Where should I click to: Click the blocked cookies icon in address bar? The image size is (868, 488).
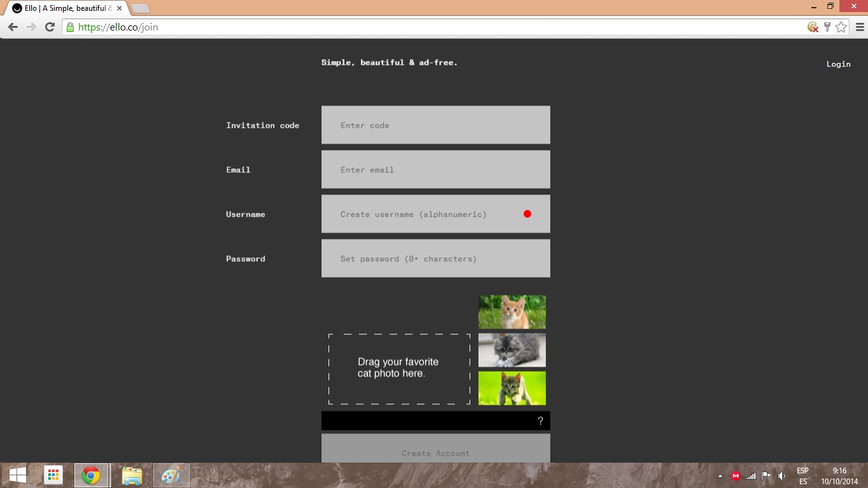tap(813, 27)
